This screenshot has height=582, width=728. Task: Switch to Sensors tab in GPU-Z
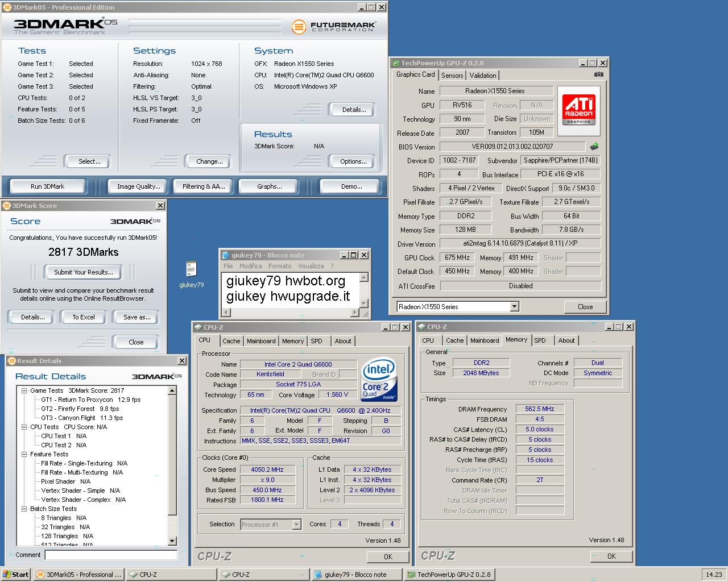pos(452,75)
